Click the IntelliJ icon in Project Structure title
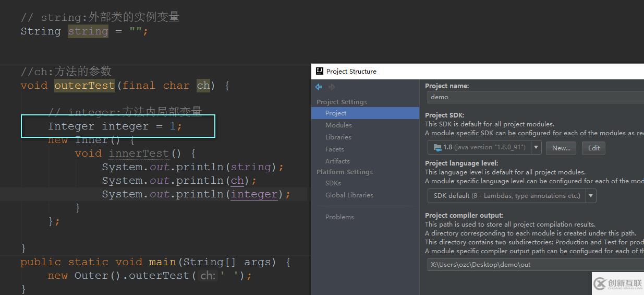Image resolution: width=644 pixels, height=295 pixels. 319,71
